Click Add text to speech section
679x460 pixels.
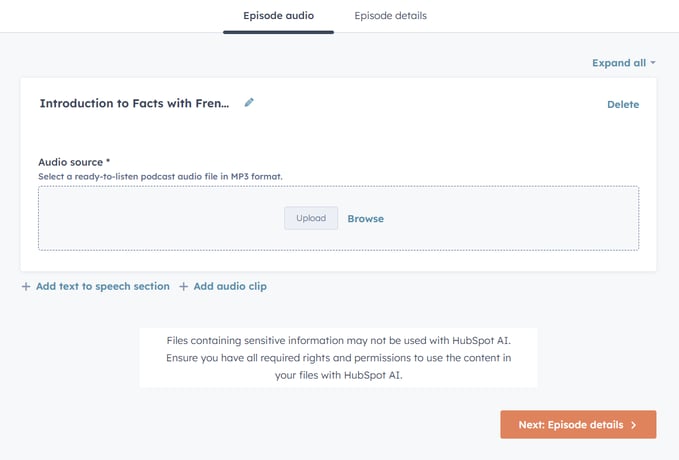click(x=103, y=286)
